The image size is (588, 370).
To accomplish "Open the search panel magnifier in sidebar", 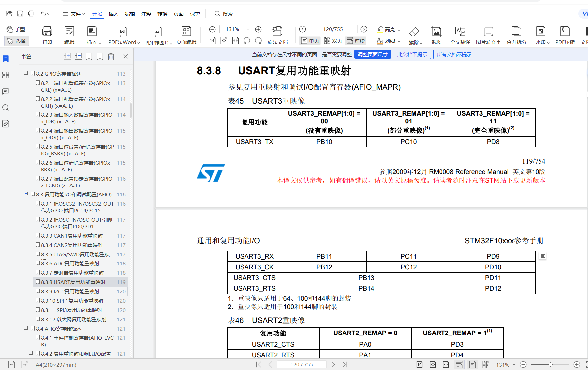I will pyautogui.click(x=6, y=108).
